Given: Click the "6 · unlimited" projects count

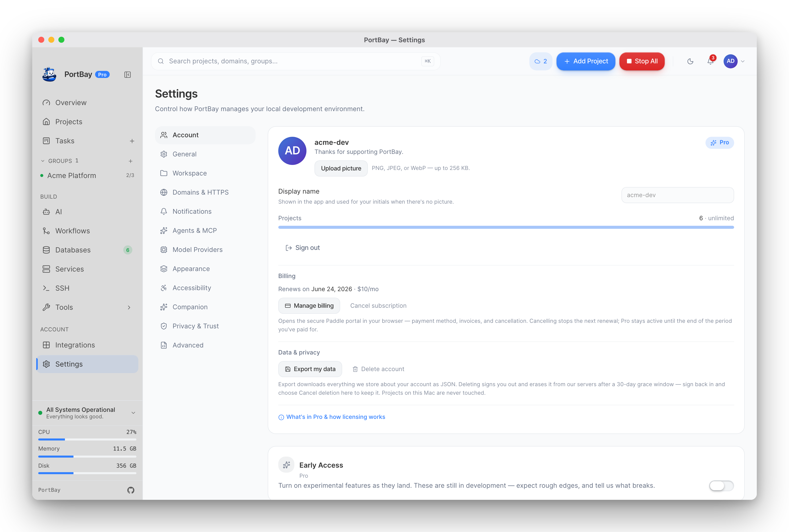Looking at the screenshot, I should (716, 218).
